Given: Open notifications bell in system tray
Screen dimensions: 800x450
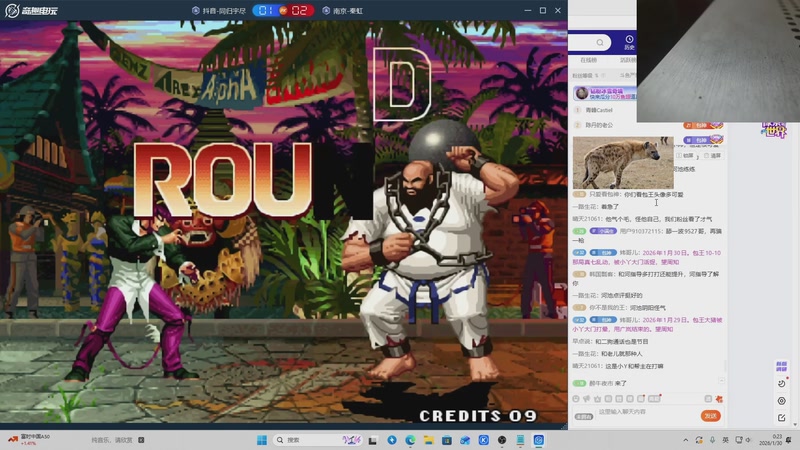Looking at the screenshot, I should tap(789, 440).
